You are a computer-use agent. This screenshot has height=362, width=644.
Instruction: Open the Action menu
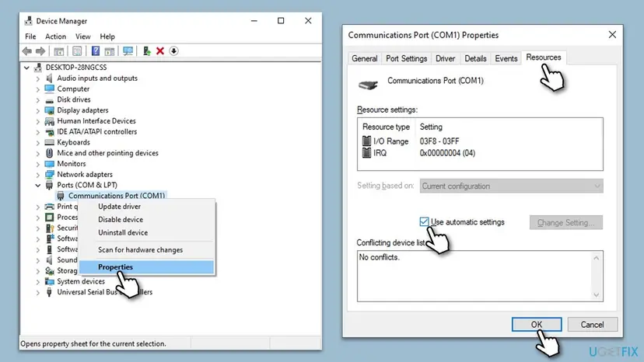(x=55, y=37)
